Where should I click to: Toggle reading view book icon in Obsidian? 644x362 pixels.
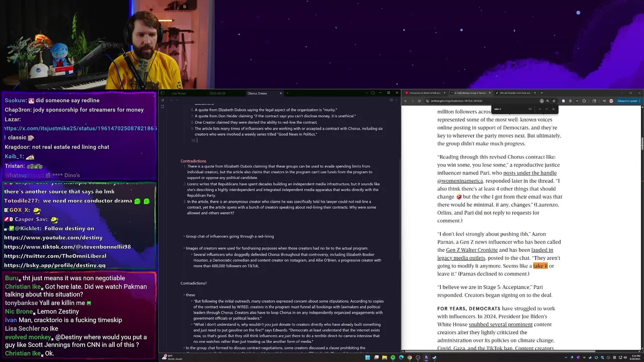[391, 100]
